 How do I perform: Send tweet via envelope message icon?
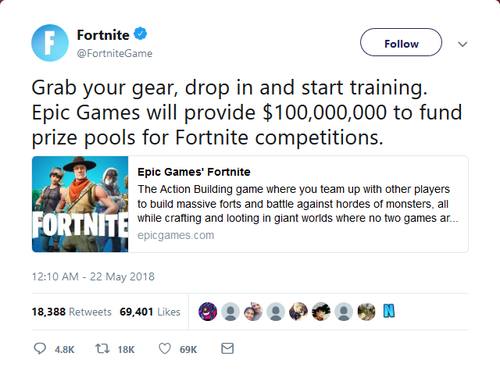(x=227, y=349)
